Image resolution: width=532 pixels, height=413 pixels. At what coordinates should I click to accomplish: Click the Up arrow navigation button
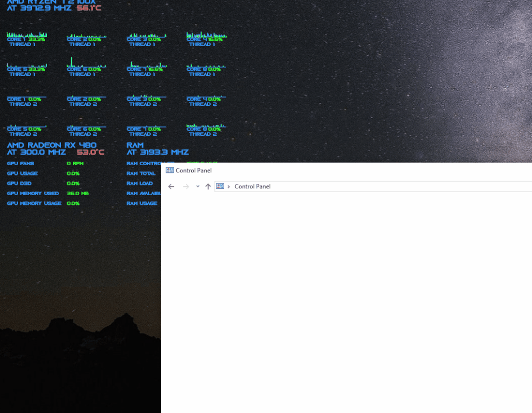point(208,186)
